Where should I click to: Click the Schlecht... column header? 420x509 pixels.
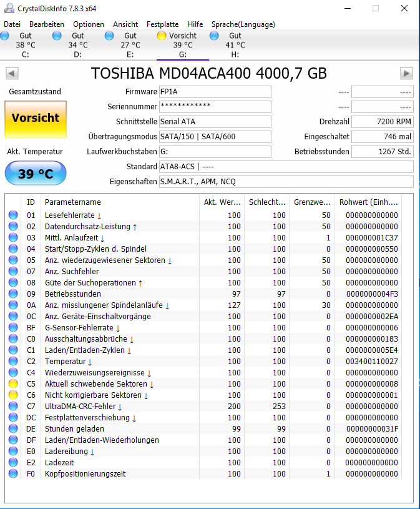pos(267,202)
